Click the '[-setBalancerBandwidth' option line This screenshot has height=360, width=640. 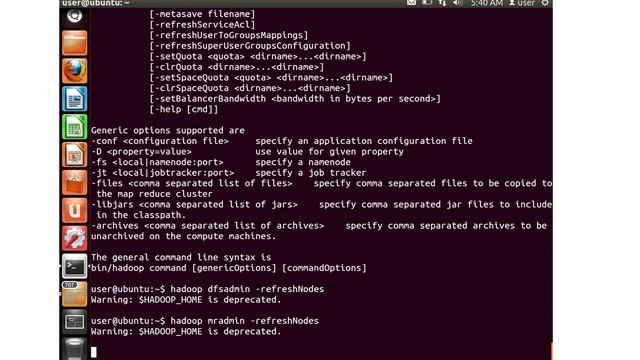click(x=295, y=99)
